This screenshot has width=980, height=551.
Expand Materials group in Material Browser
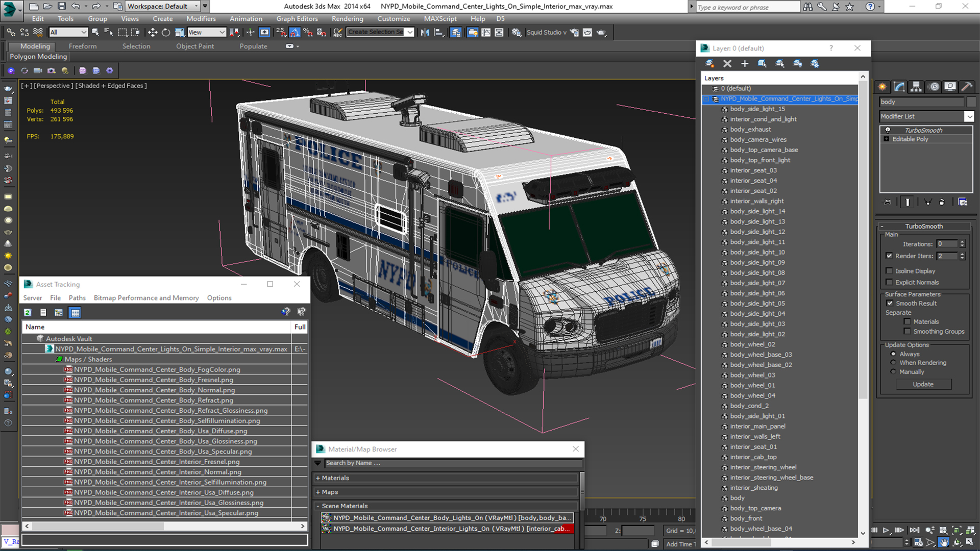coord(318,478)
